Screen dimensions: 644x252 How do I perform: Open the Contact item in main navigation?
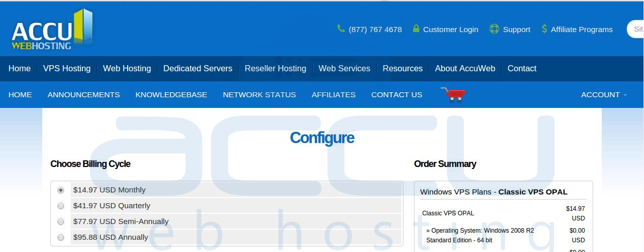pyautogui.click(x=522, y=68)
